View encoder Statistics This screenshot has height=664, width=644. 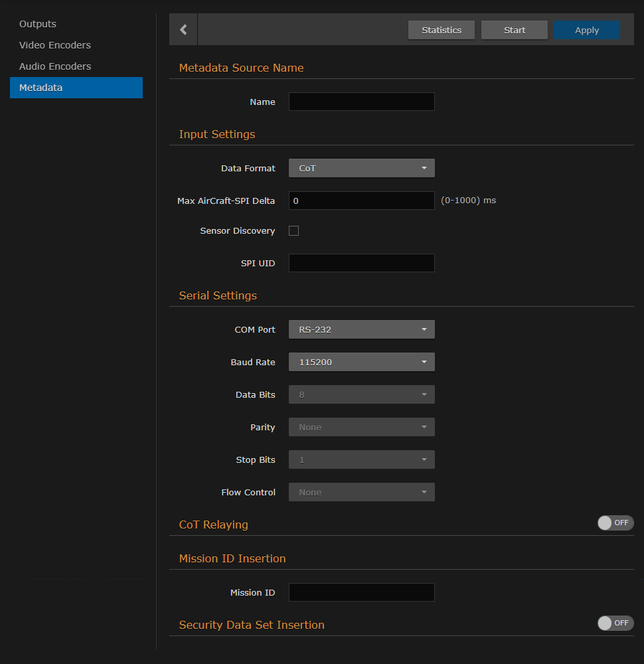(441, 29)
